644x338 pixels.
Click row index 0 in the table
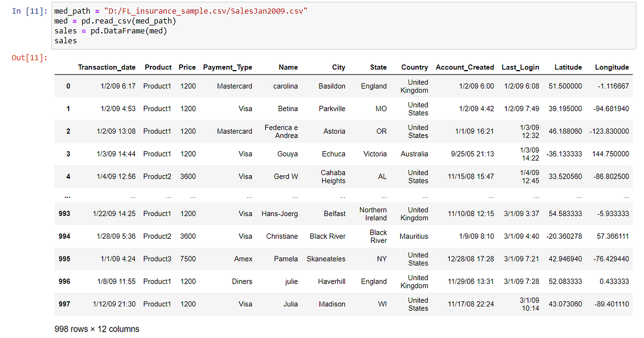(x=68, y=86)
